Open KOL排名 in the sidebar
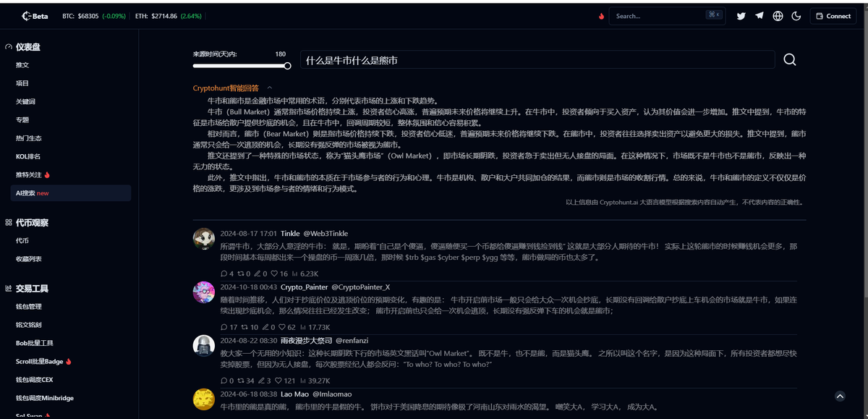 [28, 156]
